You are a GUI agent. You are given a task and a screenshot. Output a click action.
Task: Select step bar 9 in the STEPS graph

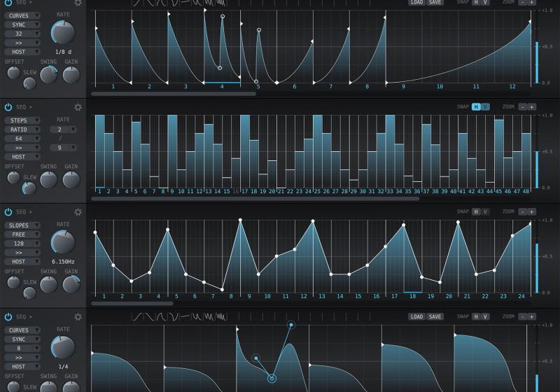pos(172,151)
